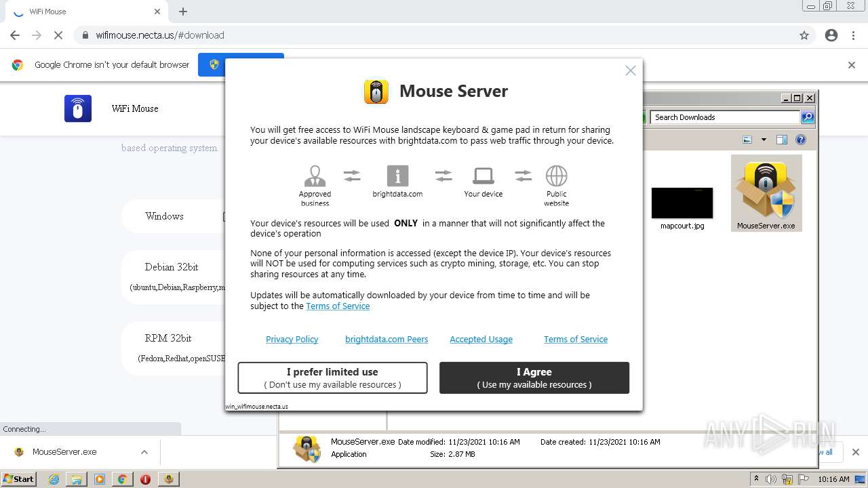Open brightdata.com Peers link
Screen dimensions: 868x488
[387, 340]
